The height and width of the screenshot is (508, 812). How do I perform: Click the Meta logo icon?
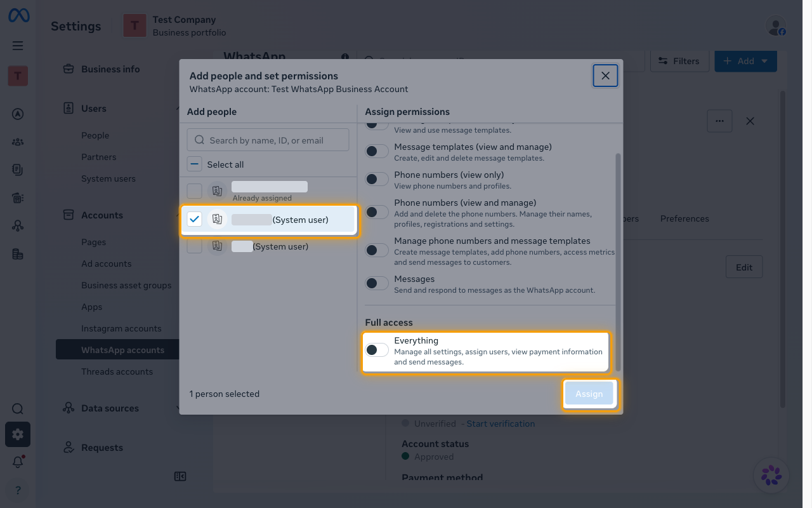[x=18, y=16]
